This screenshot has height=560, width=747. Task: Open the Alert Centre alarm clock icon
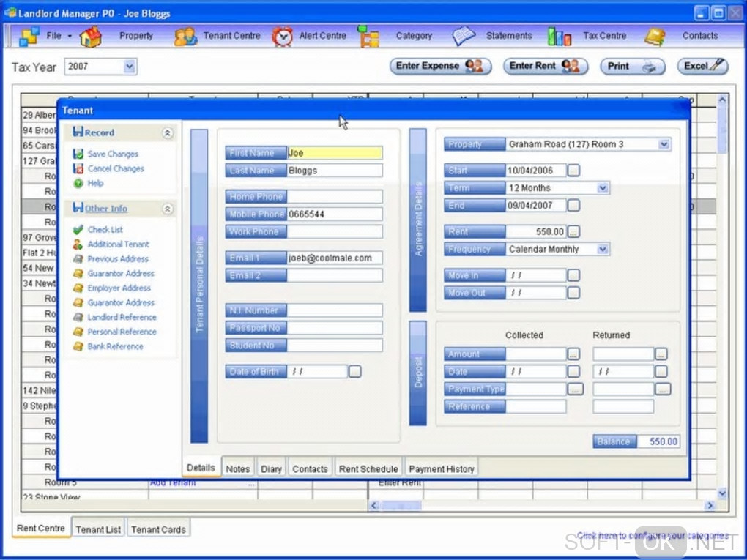[283, 36]
